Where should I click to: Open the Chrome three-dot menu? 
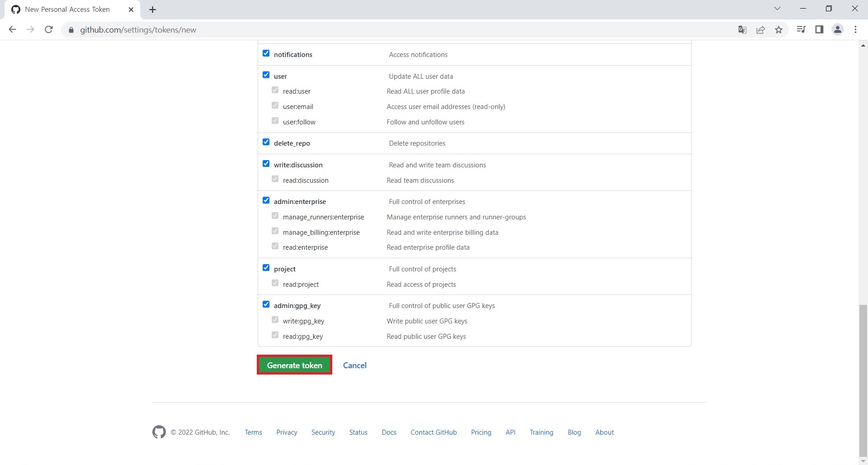(855, 30)
